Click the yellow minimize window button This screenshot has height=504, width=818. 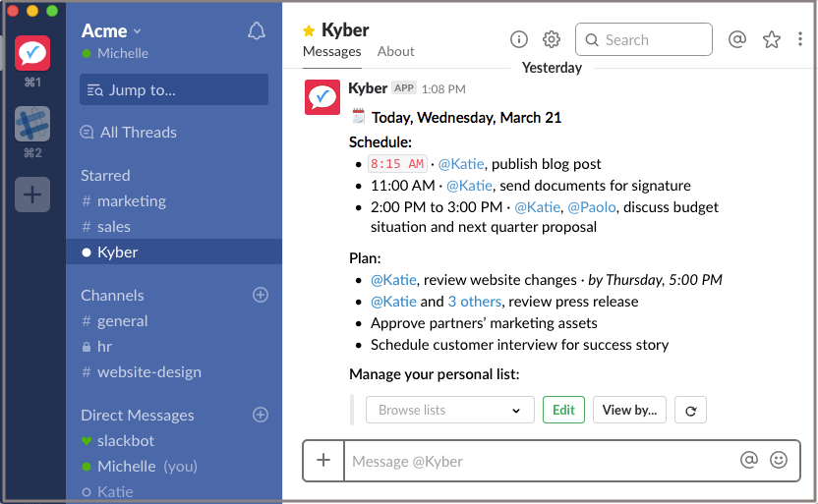click(32, 11)
